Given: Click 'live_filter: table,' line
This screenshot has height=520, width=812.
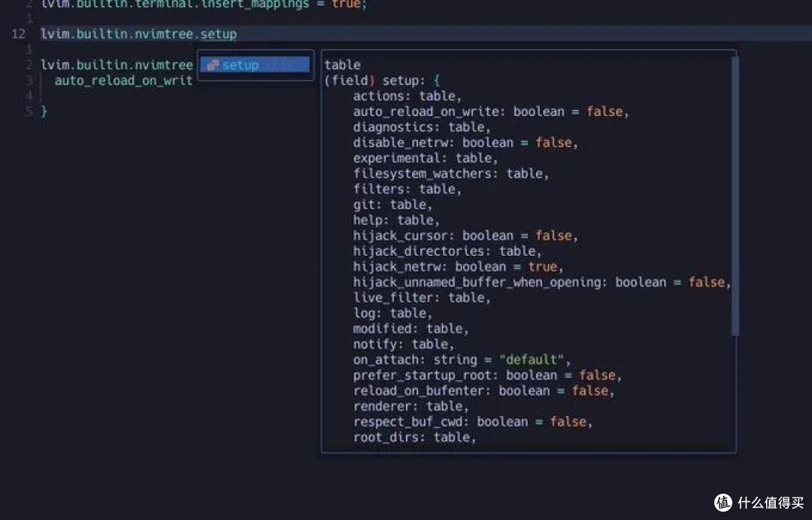Looking at the screenshot, I should pos(422,298).
